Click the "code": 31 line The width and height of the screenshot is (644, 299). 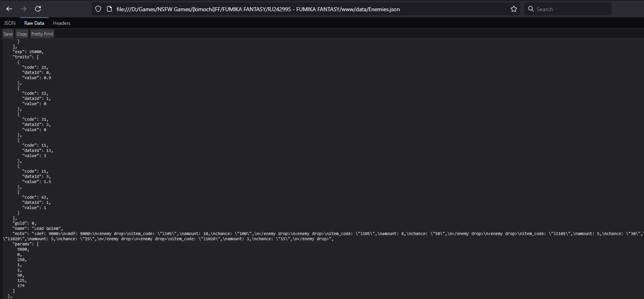point(35,120)
